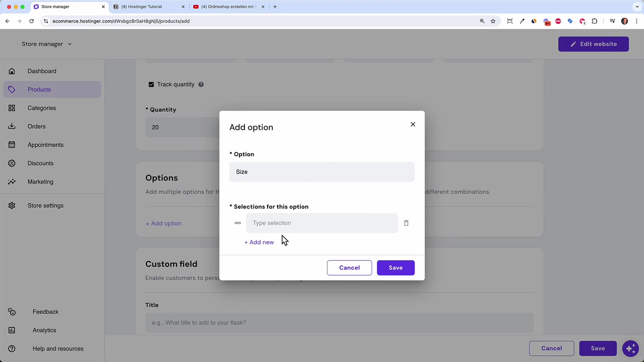This screenshot has height=362, width=644.
Task: Open Marketing section
Action: point(40,182)
